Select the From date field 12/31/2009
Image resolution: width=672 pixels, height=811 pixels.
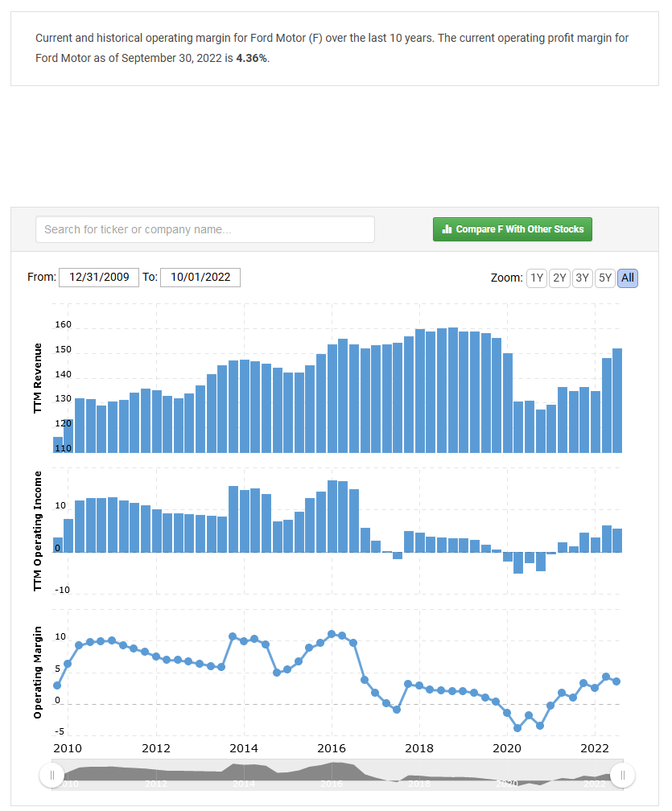pyautogui.click(x=99, y=278)
